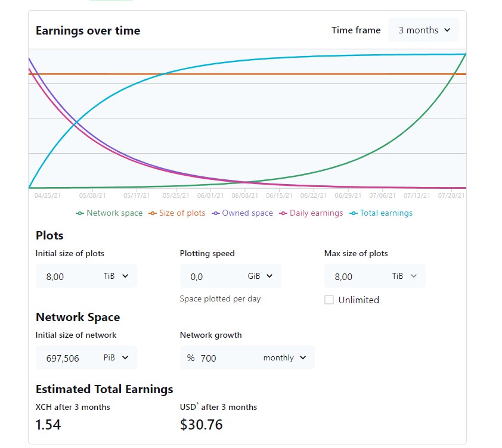Click the initial size of plots input
The image size is (502, 448).
[66, 276]
